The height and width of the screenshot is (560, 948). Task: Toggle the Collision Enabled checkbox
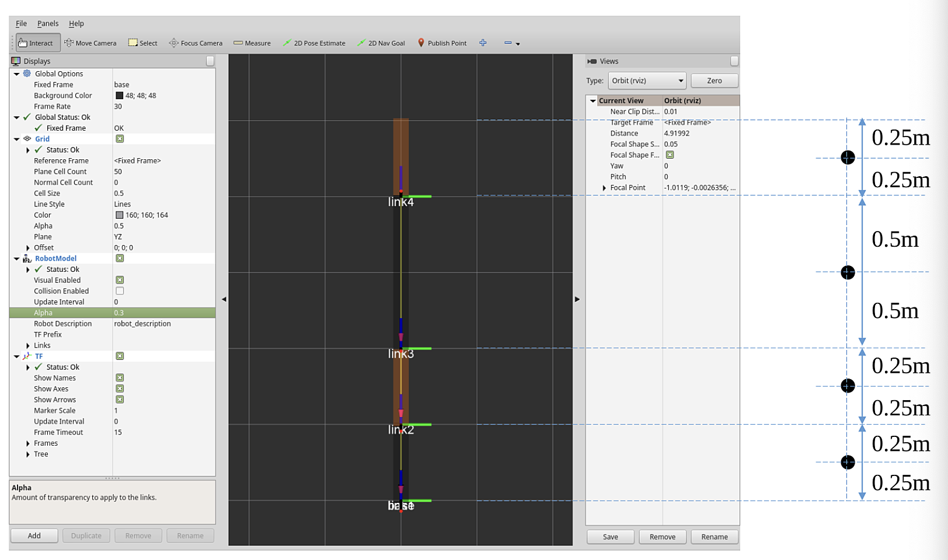point(120,291)
